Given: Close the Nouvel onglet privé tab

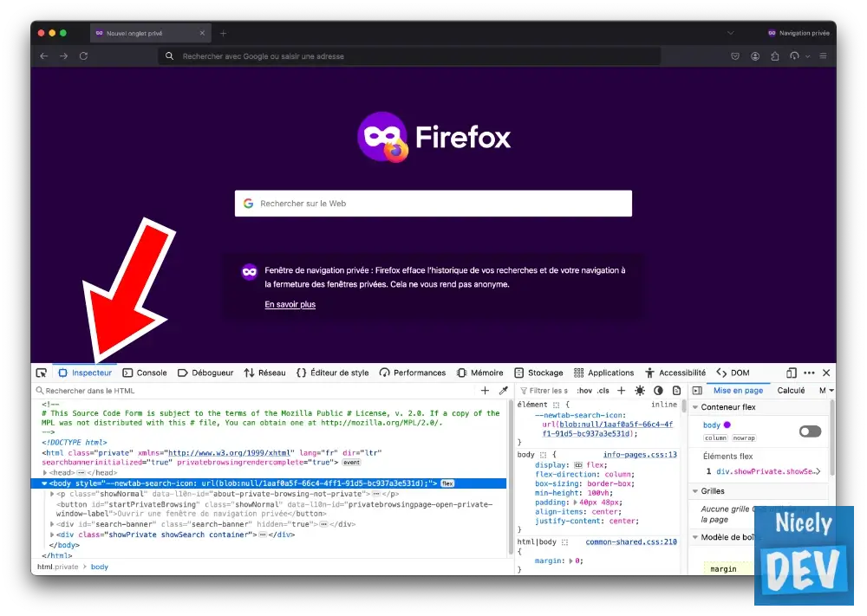Looking at the screenshot, I should pos(202,33).
